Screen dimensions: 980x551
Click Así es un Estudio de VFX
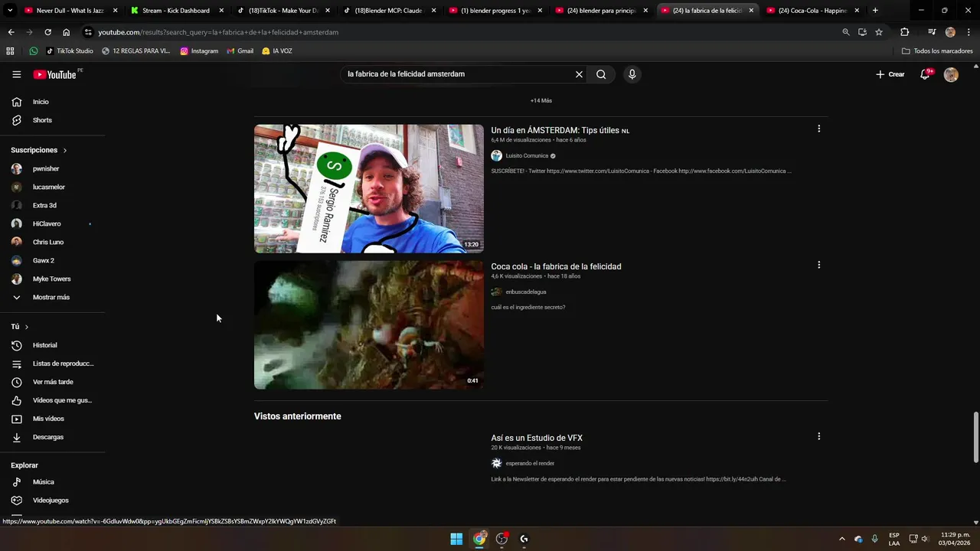(x=537, y=438)
